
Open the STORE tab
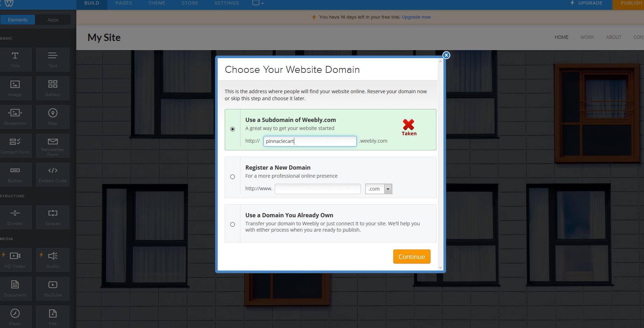pos(190,3)
